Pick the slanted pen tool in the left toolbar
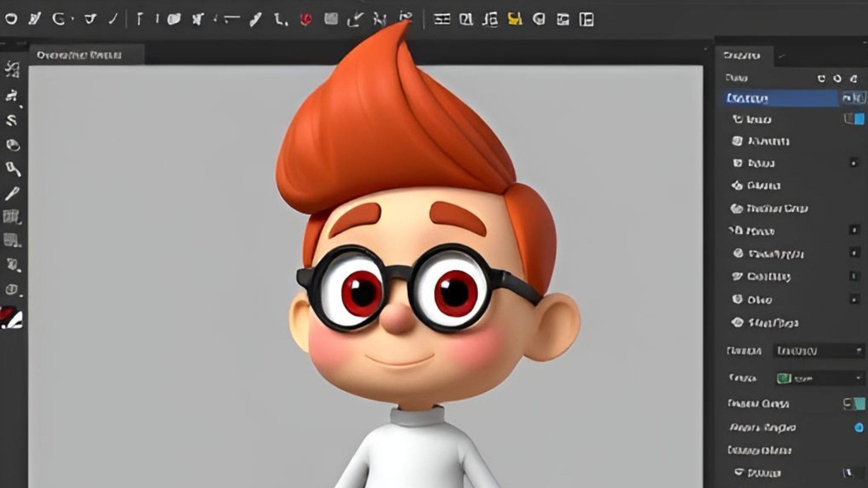This screenshot has width=868, height=488. pos(12,193)
